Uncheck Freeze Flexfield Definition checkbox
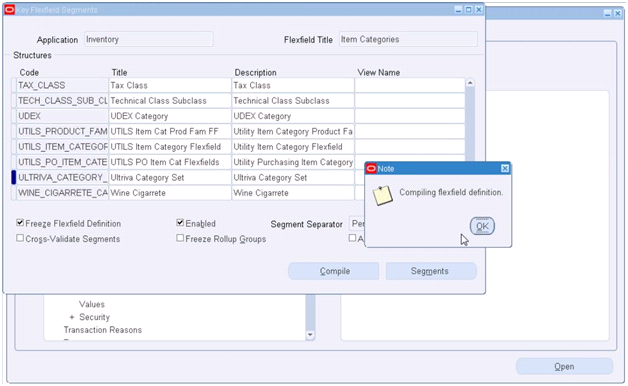628x386 pixels. [20, 223]
